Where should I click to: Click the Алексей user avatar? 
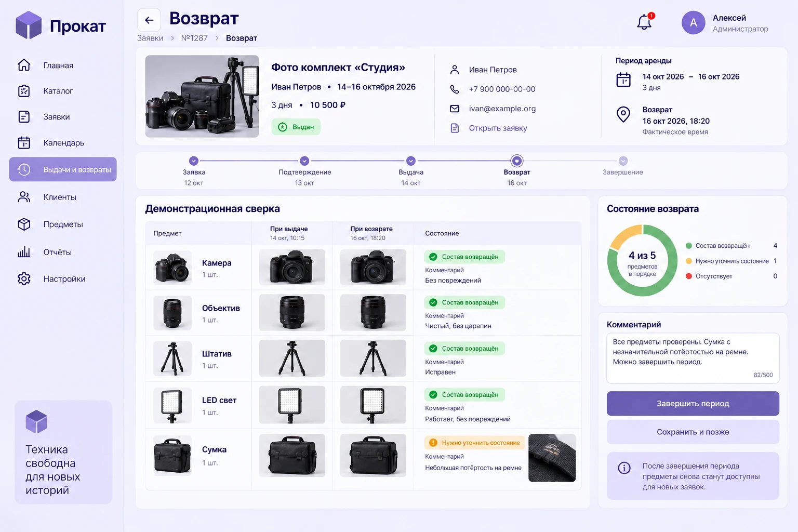point(693,23)
